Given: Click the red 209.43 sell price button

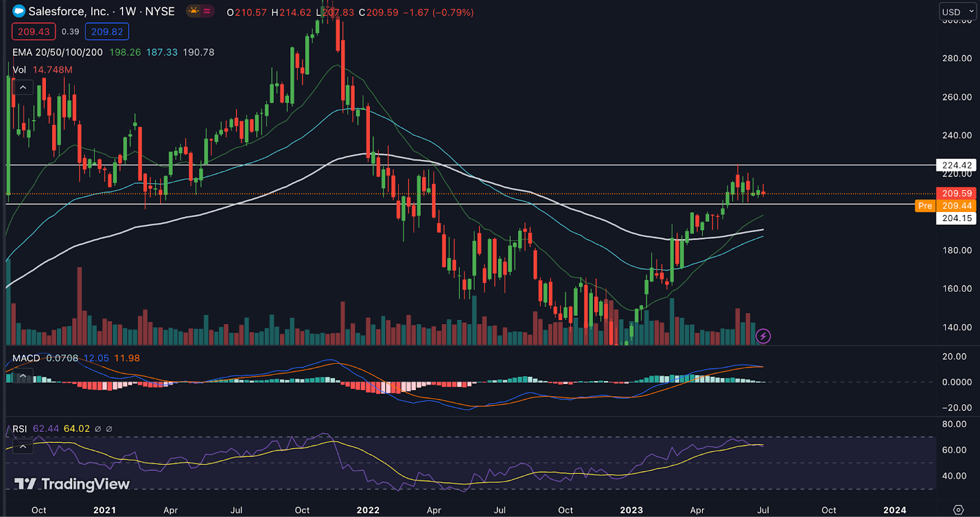Looking at the screenshot, I should point(34,32).
